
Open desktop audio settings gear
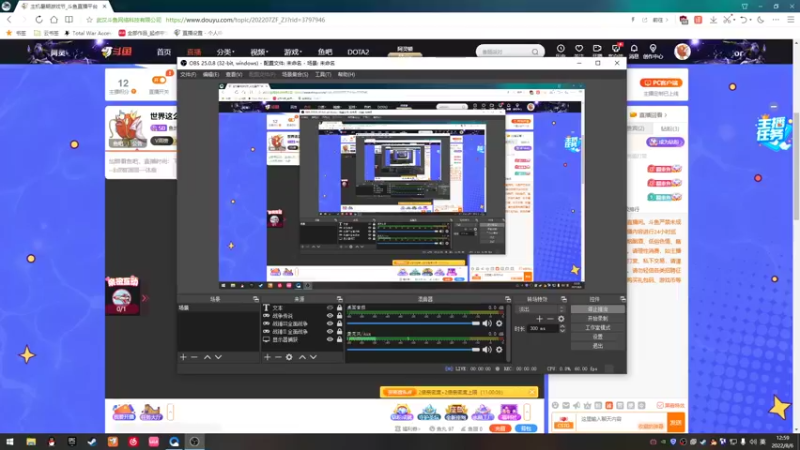(499, 323)
